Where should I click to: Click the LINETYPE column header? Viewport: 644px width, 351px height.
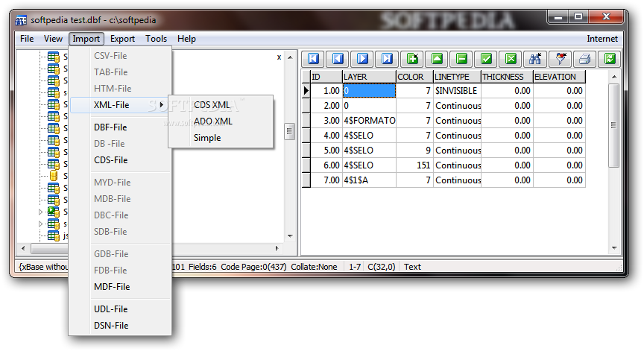pyautogui.click(x=457, y=77)
